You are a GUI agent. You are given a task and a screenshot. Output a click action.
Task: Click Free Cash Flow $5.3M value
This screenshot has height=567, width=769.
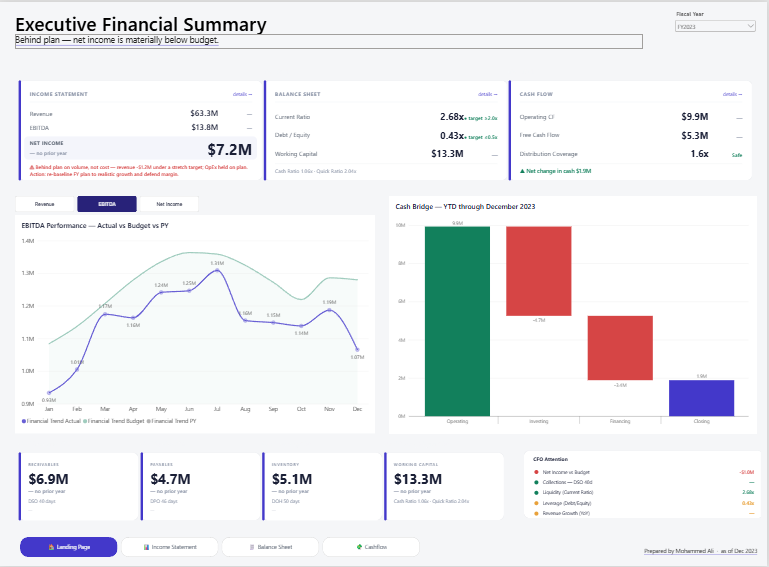[694, 135]
